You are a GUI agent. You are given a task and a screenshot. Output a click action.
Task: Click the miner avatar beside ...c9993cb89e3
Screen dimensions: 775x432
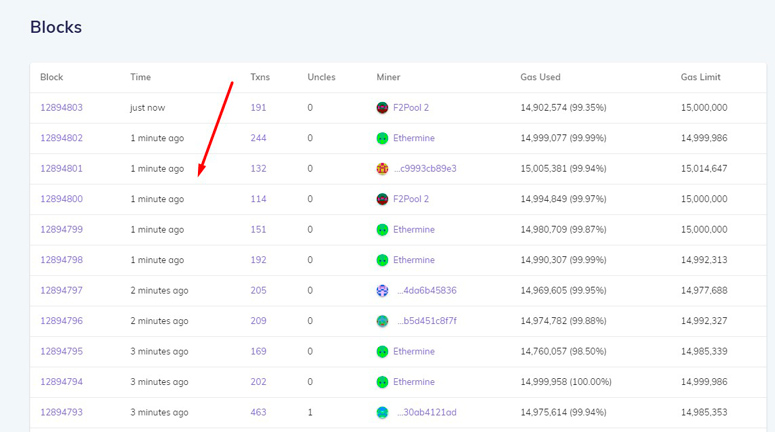(x=382, y=169)
